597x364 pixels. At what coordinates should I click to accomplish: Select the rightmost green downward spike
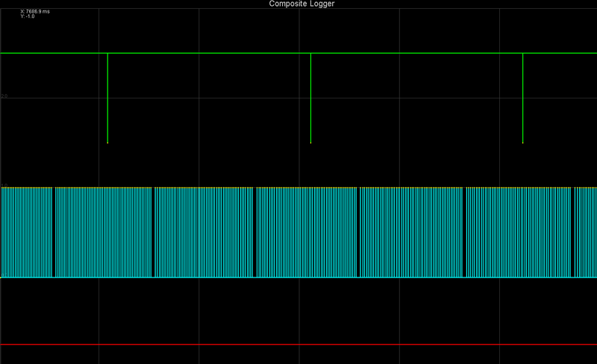point(522,98)
